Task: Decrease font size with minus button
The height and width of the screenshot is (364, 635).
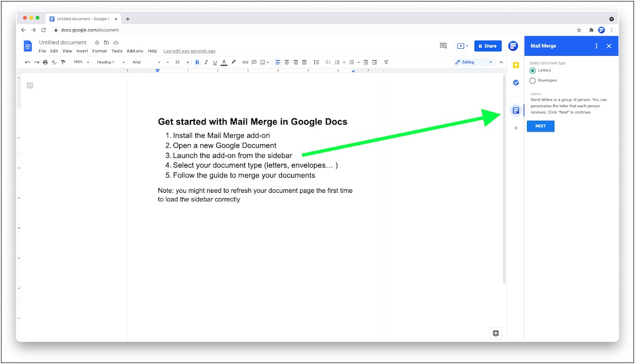Action: [168, 62]
